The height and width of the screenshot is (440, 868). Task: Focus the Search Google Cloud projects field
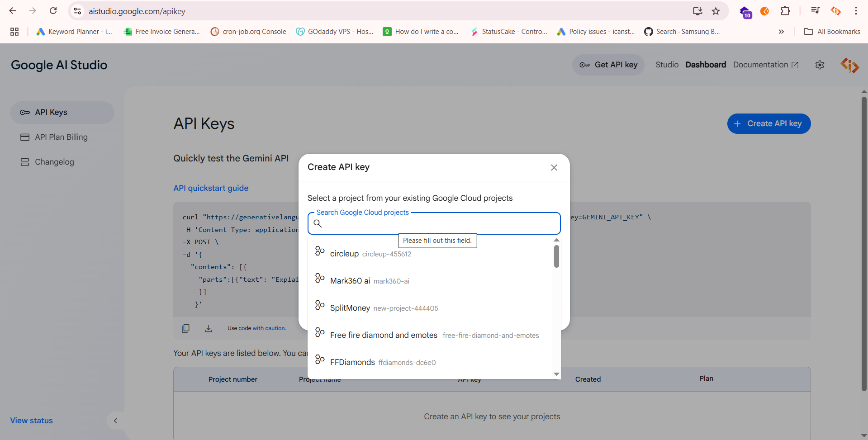pyautogui.click(x=434, y=223)
